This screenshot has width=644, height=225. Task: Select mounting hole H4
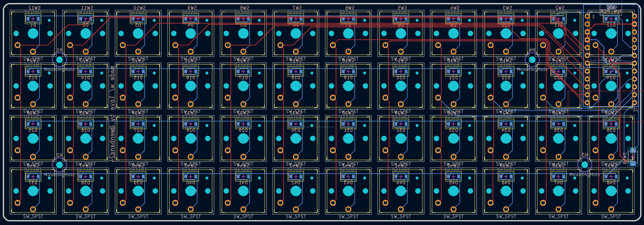532,60
